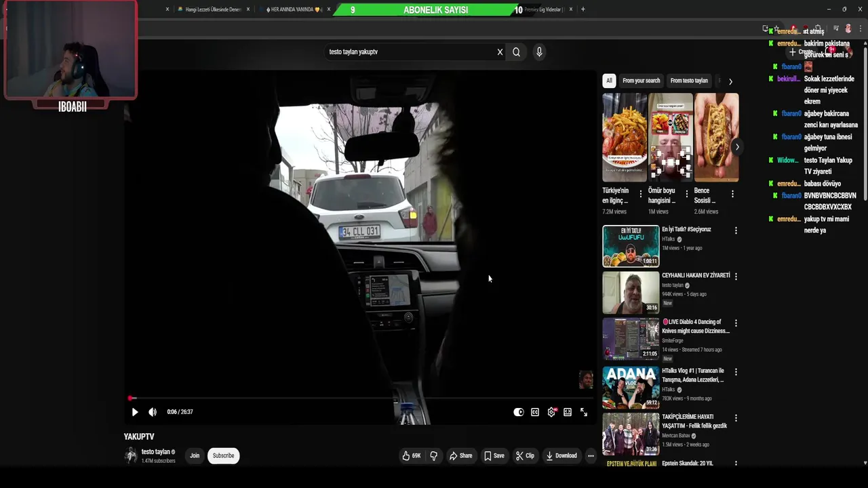This screenshot has height=488, width=868.
Task: Open options for 'Bence Sosisli' Short
Action: [x=732, y=194]
